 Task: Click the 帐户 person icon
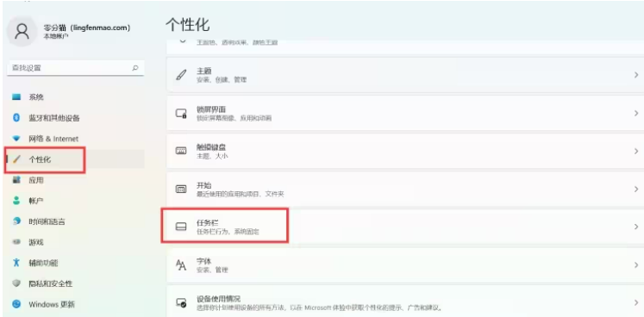[x=16, y=201]
